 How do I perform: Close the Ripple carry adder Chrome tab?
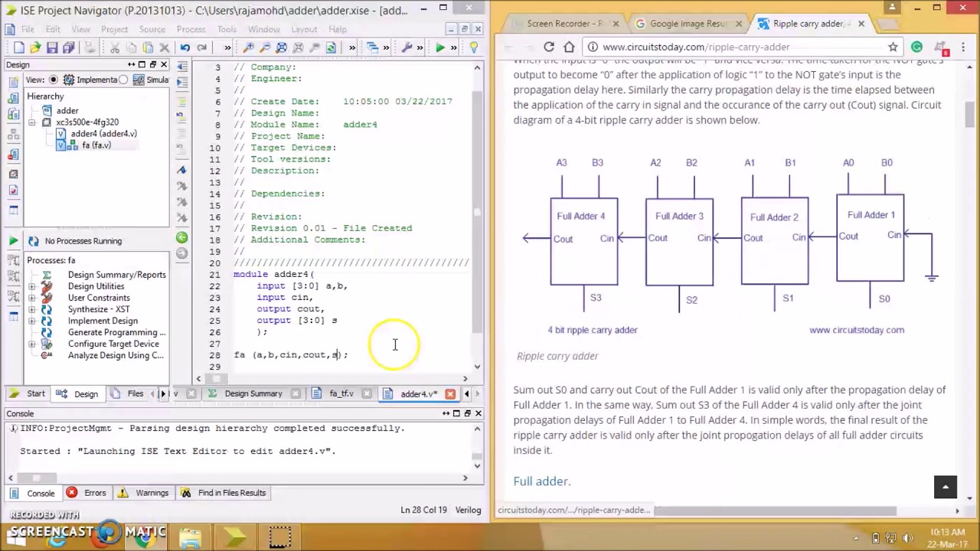(x=861, y=24)
